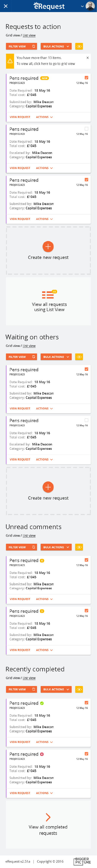97x868 pixels.
Task: Tick unchecked checkbox in Waiting on others
Action: pos(86,420)
